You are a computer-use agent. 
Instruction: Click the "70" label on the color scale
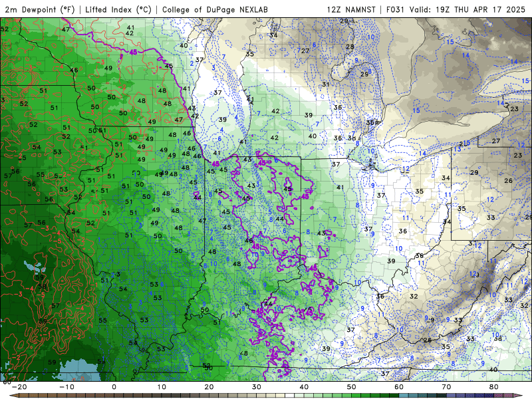point(446,387)
